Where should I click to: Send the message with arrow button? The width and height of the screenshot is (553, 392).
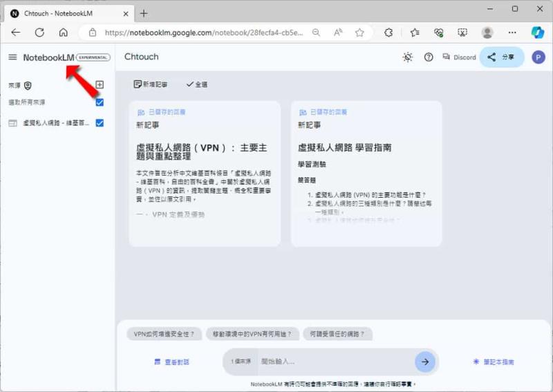coord(425,362)
